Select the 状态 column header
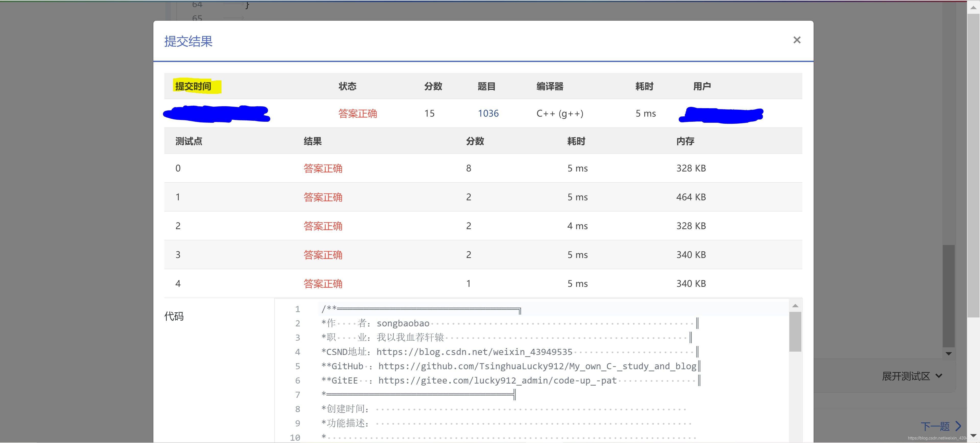This screenshot has height=443, width=980. coord(347,86)
